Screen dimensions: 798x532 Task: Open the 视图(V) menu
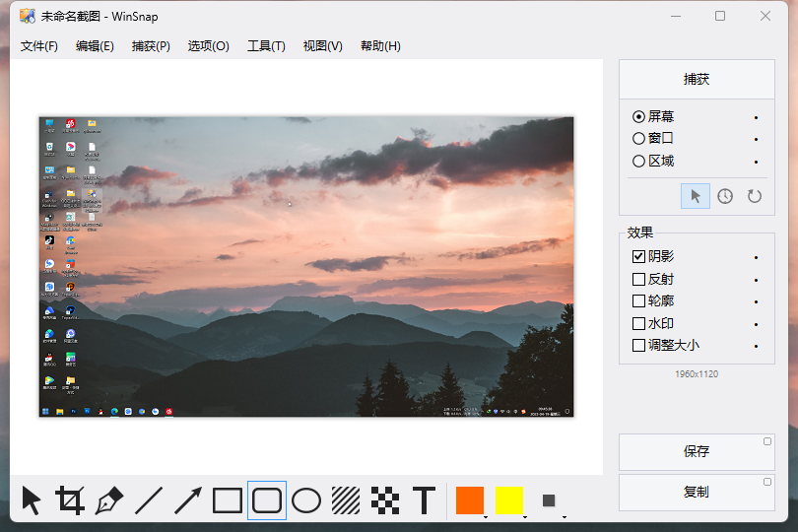(x=323, y=46)
